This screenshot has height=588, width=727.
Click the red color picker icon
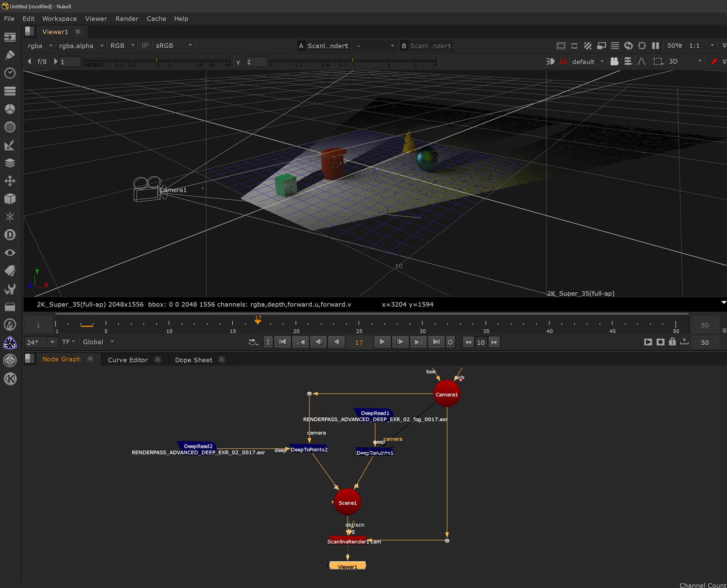point(714,61)
